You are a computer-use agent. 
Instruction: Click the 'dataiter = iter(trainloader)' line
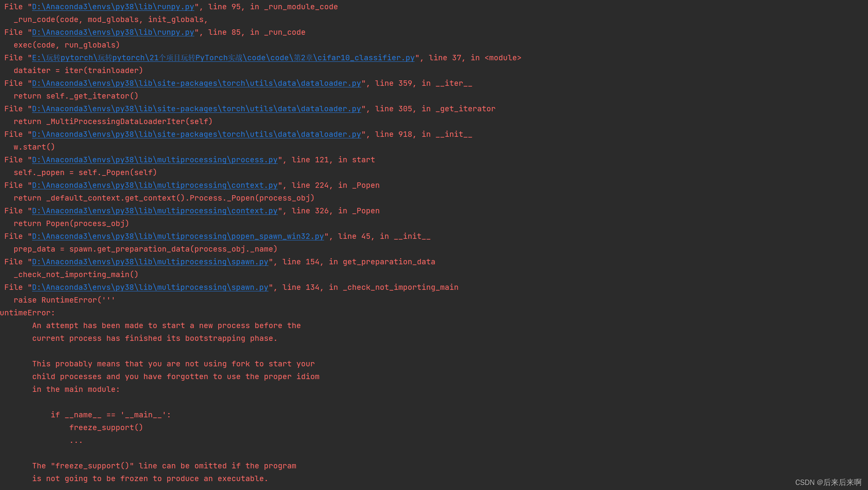(x=78, y=71)
